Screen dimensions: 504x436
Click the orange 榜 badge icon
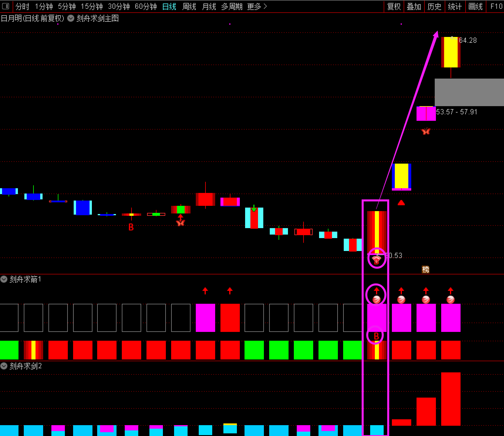pyautogui.click(x=426, y=269)
